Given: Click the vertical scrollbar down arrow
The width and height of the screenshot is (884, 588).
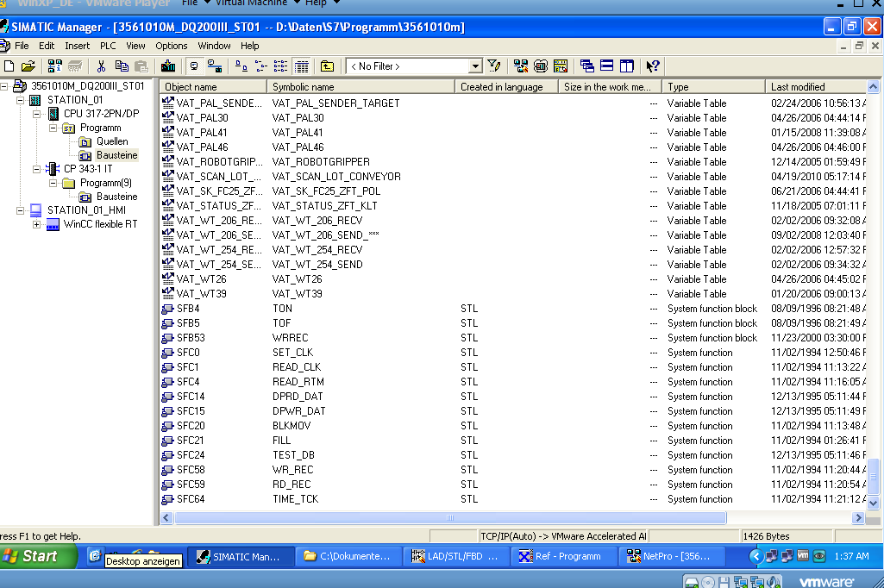Looking at the screenshot, I should click(x=874, y=503).
